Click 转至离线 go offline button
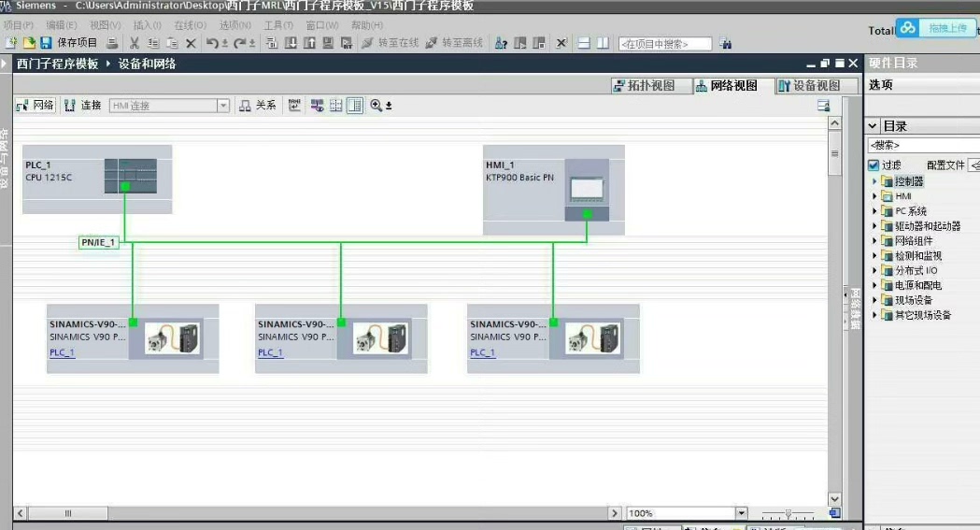The image size is (980, 530). (x=454, y=43)
